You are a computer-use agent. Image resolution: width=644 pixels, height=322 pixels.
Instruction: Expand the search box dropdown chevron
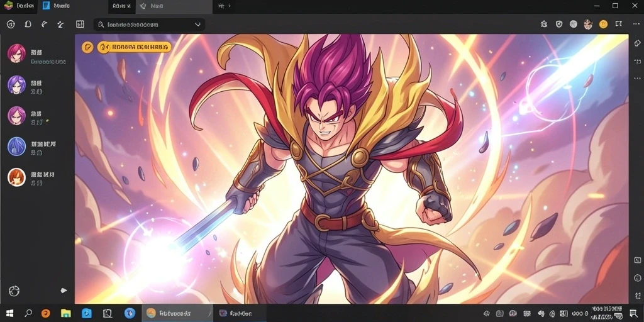[x=197, y=25]
